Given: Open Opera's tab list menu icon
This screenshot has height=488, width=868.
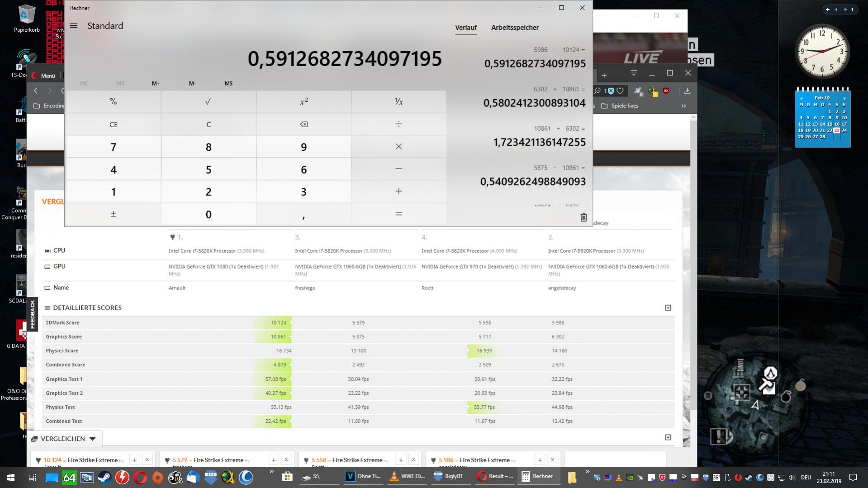Looking at the screenshot, I should click(634, 73).
